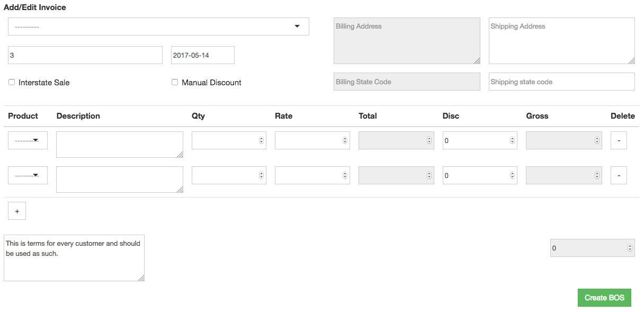This screenshot has height=312, width=644.
Task: Click the terms and conditions text area
Action: 74,258
